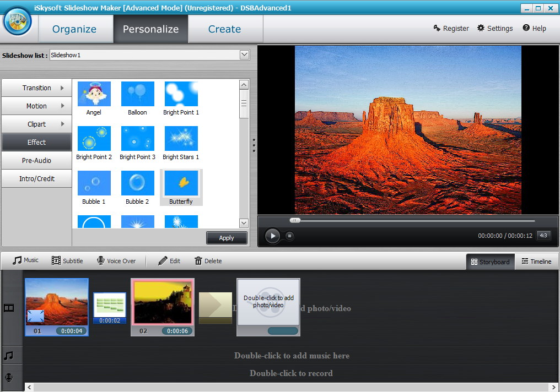This screenshot has width=560, height=392.
Task: Click the music note track icon
Action: pyautogui.click(x=9, y=355)
